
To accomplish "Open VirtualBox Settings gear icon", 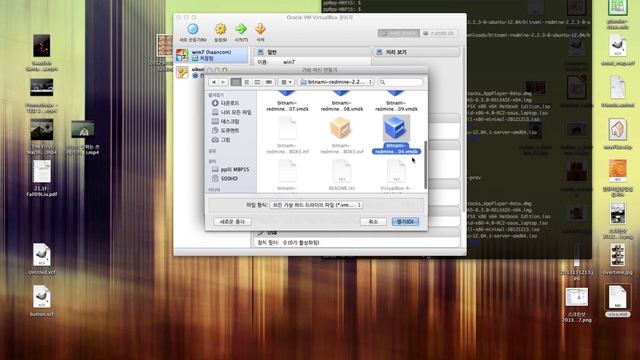I will (x=220, y=29).
